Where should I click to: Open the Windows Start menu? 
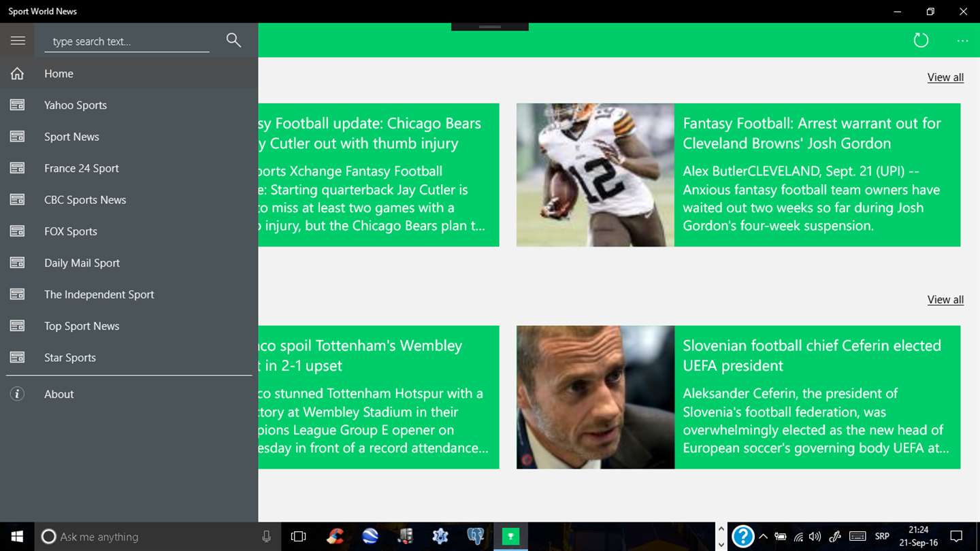(x=17, y=537)
